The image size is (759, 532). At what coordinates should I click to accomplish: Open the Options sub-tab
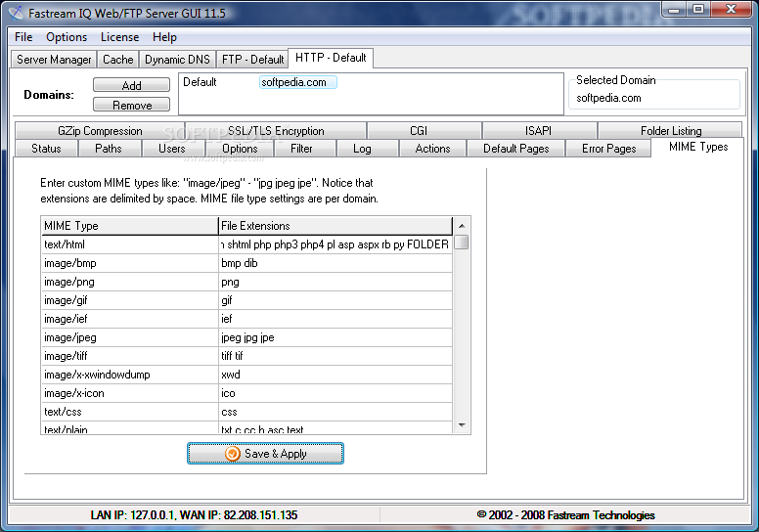(x=240, y=148)
